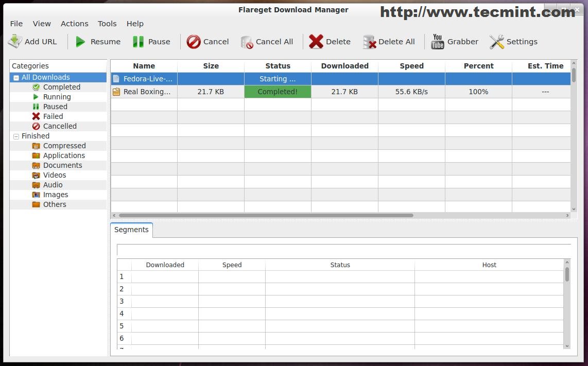Select the Failed category red X icon
588x366 pixels.
pos(36,116)
